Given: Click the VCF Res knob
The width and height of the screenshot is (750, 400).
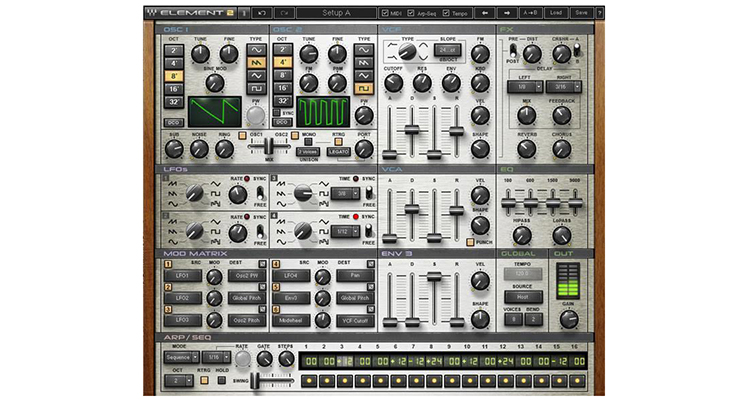Looking at the screenshot, I should tap(422, 83).
